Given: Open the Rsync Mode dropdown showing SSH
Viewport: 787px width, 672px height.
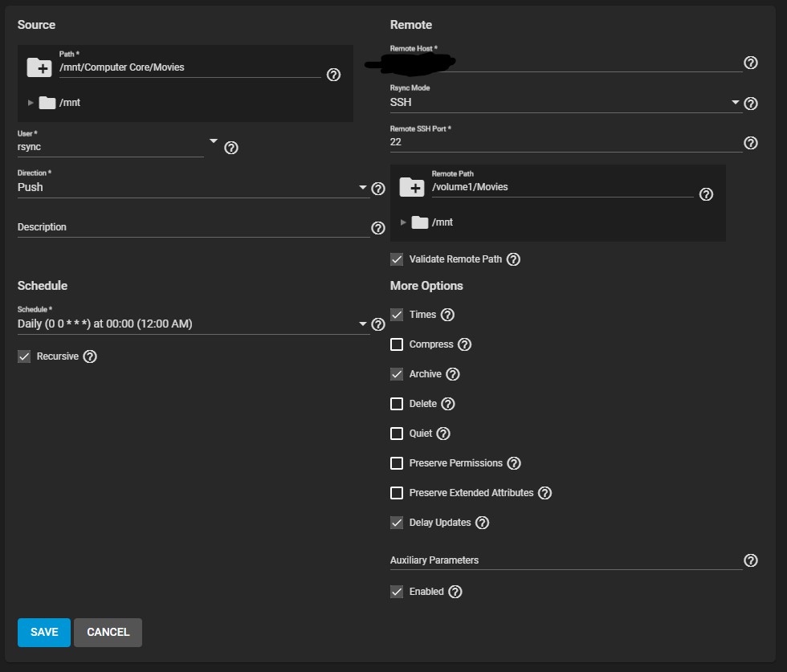Looking at the screenshot, I should [566, 103].
